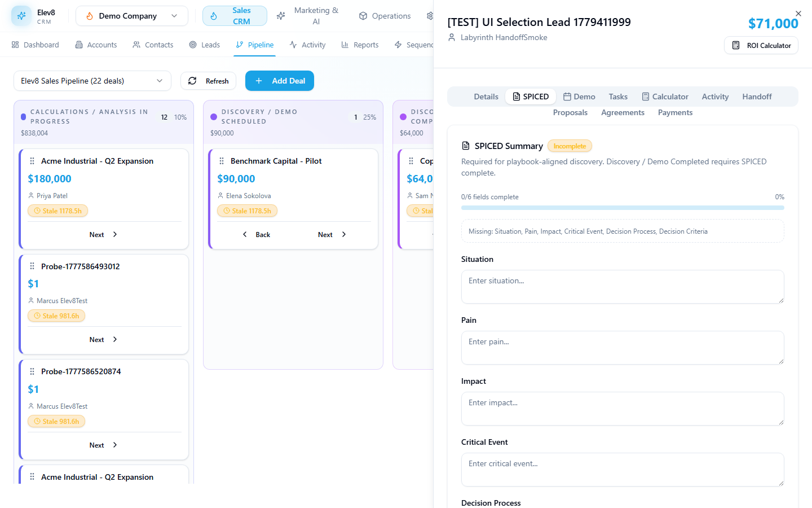Open the Operations module

coord(385,16)
